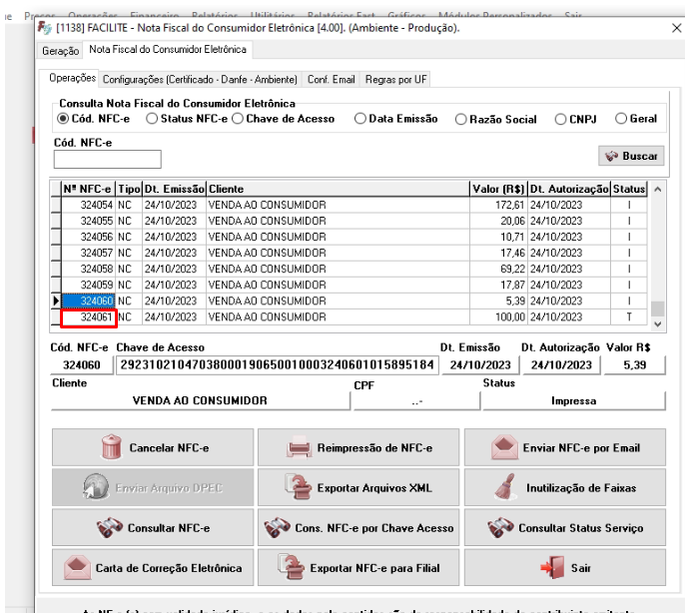
Task: Click the Dt. Autorização column header
Action: click(569, 189)
